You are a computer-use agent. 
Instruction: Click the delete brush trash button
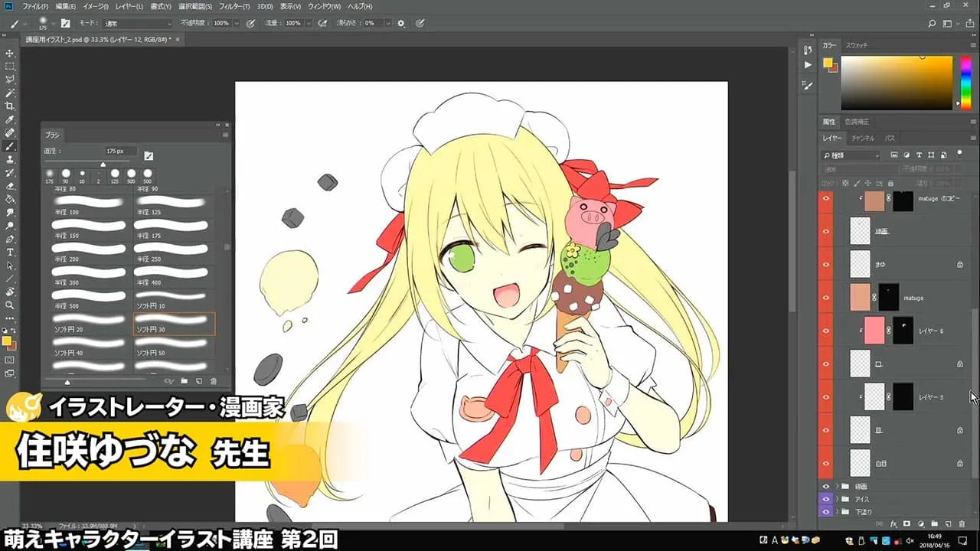tap(214, 380)
